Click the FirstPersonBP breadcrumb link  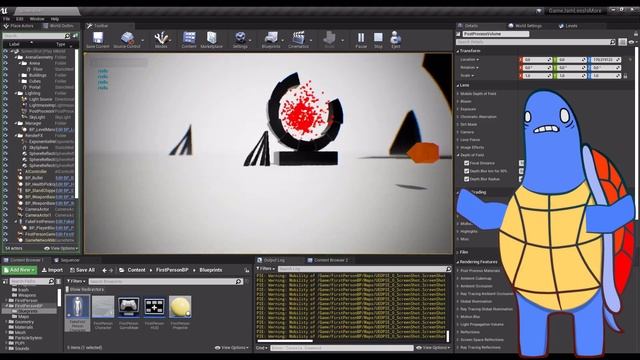172,270
